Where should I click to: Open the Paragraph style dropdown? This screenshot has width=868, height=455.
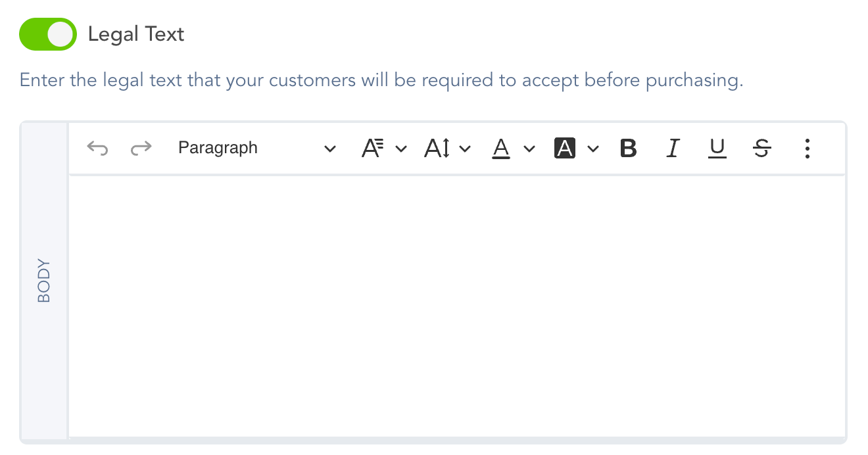pyautogui.click(x=257, y=149)
